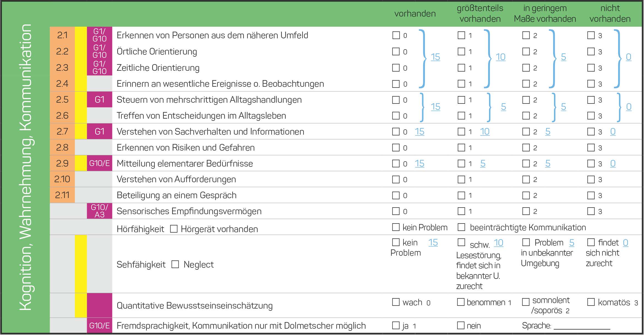This screenshot has height=335, width=644.
Task: Check 'vorhanden' 0 for Erkennen von Personen
Action: click(x=396, y=35)
